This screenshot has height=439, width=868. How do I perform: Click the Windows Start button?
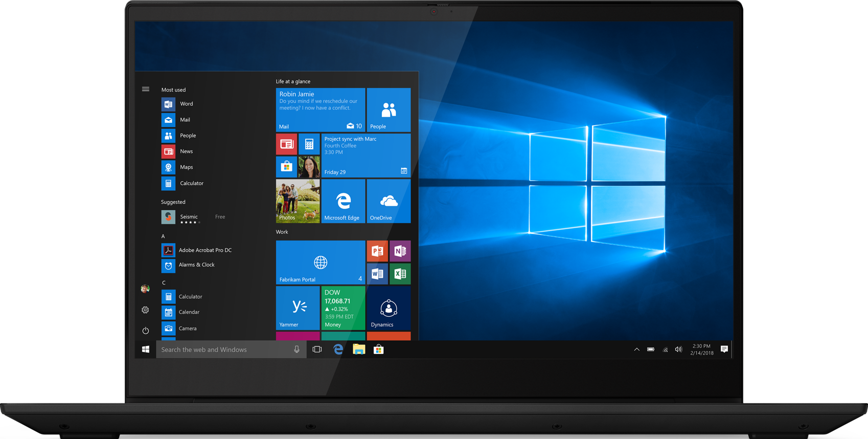click(x=146, y=349)
